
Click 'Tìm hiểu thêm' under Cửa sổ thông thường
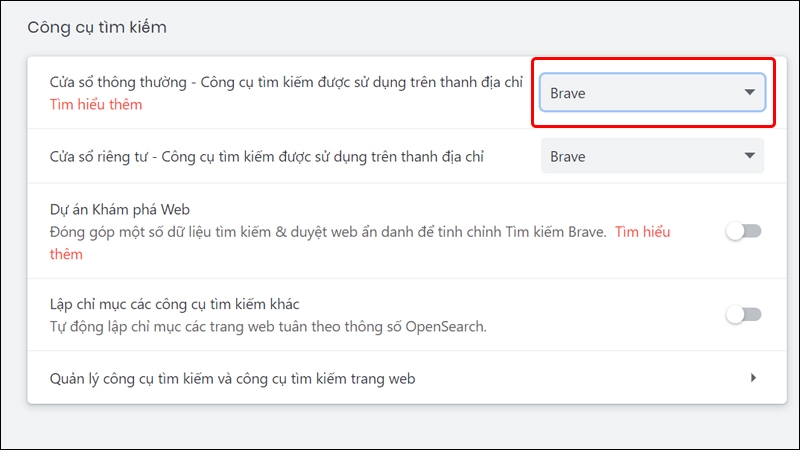[x=96, y=105]
